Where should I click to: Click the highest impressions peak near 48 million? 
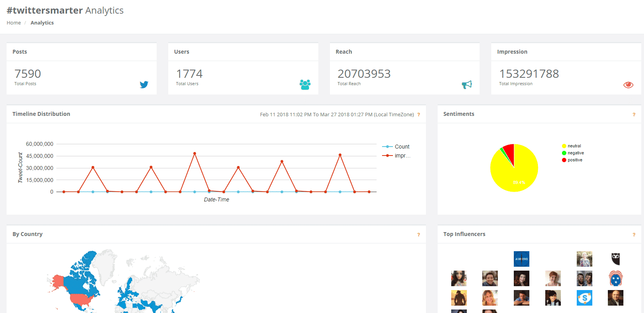(195, 154)
